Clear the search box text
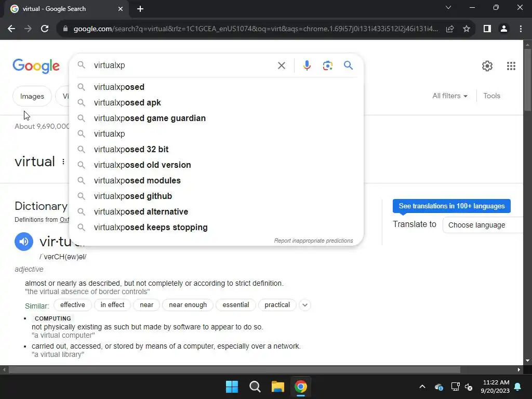This screenshot has width=532, height=399. [x=282, y=65]
